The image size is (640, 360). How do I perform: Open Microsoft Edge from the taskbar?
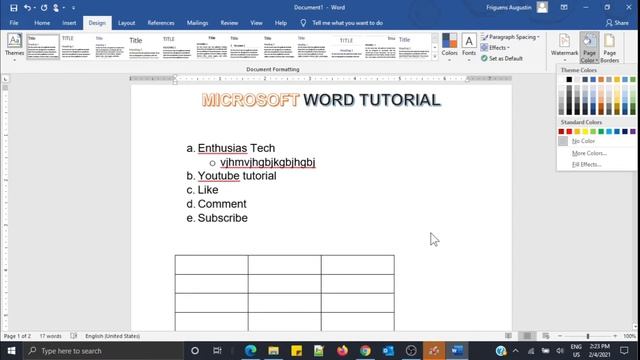(251, 351)
